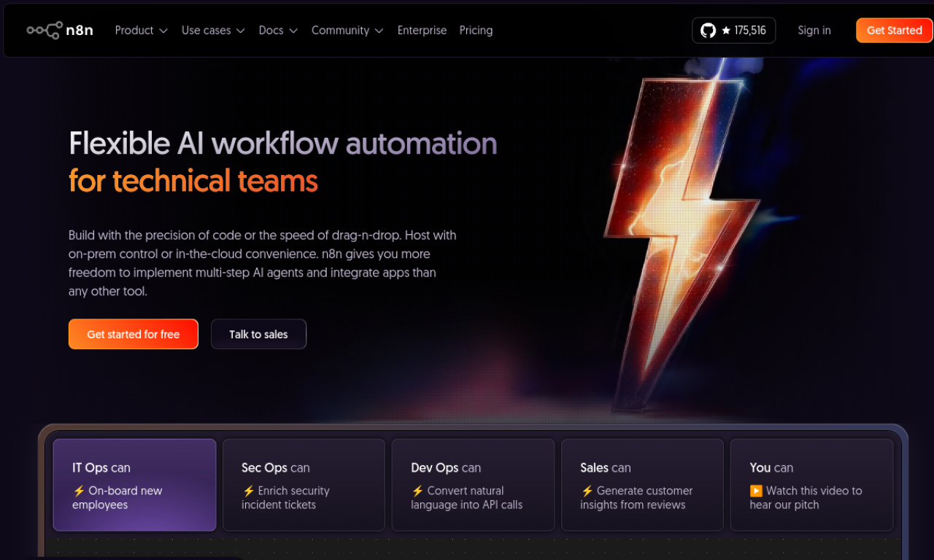Open the Pricing page

pyautogui.click(x=476, y=31)
